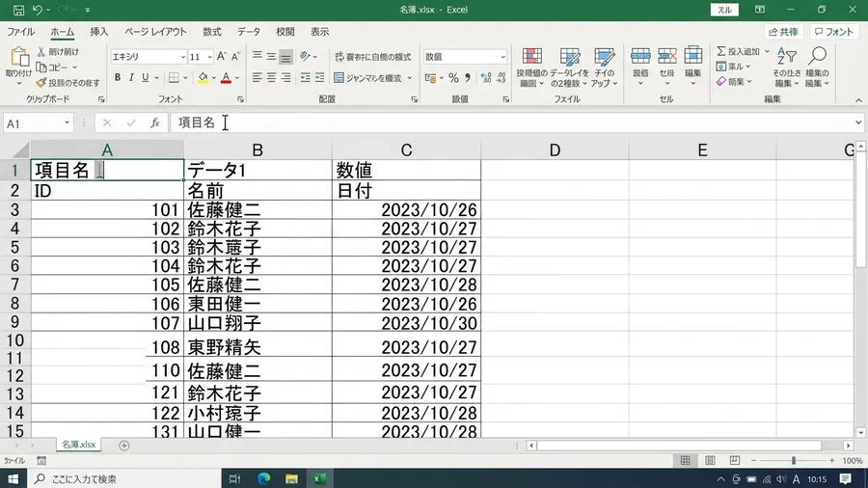Apply yellow fill color bucket
The image size is (868, 488).
(203, 77)
